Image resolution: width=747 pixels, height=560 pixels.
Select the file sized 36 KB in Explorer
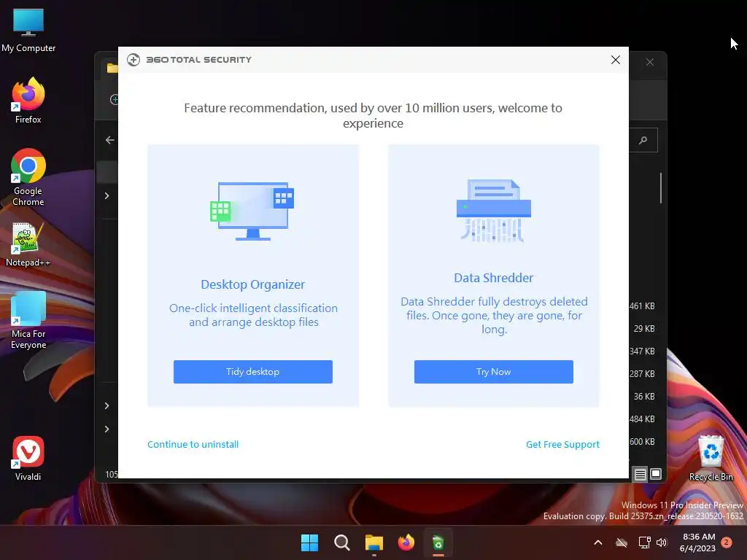(643, 396)
